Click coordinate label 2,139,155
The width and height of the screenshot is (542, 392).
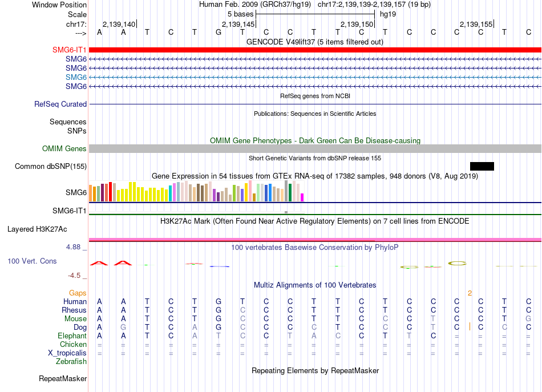point(476,24)
